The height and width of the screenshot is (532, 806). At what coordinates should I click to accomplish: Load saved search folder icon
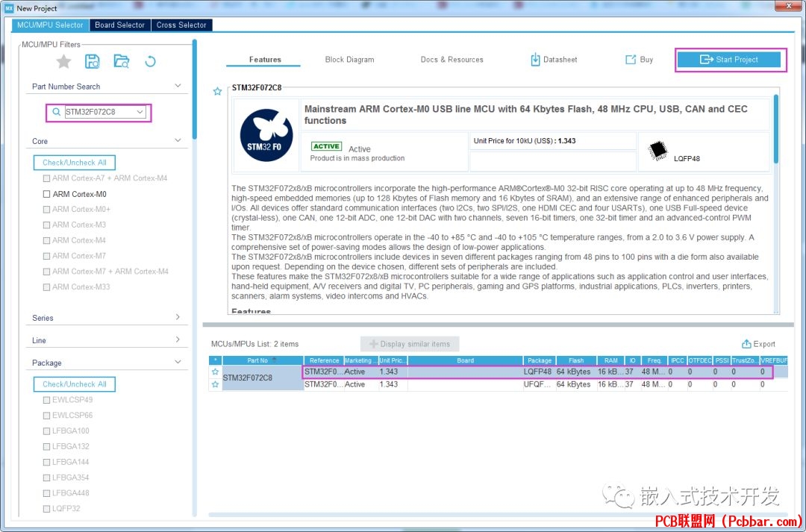coord(122,62)
